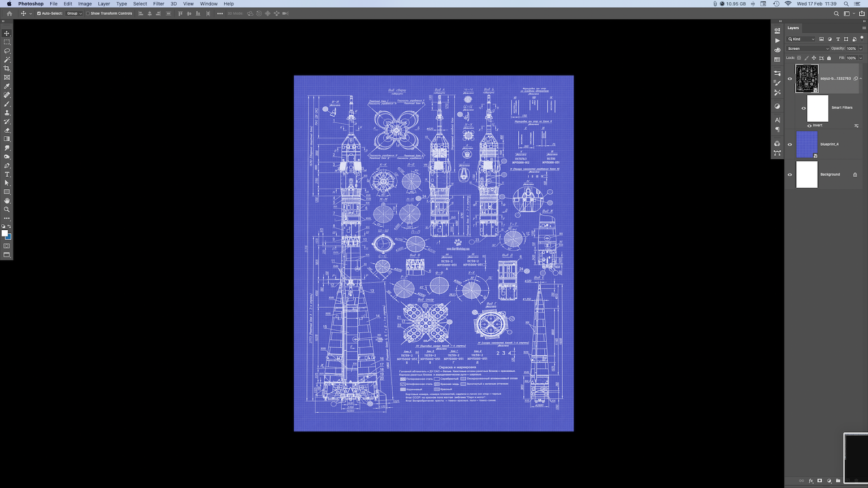
Task: Toggle visibility of Smart Filters
Action: point(804,108)
